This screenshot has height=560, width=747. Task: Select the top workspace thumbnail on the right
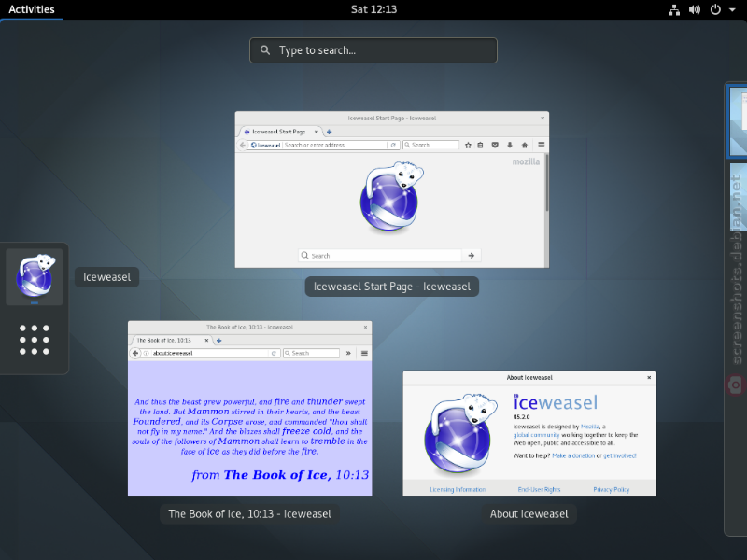point(738,121)
